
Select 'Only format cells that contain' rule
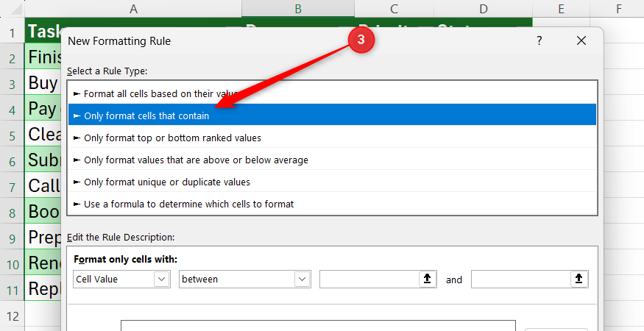332,115
